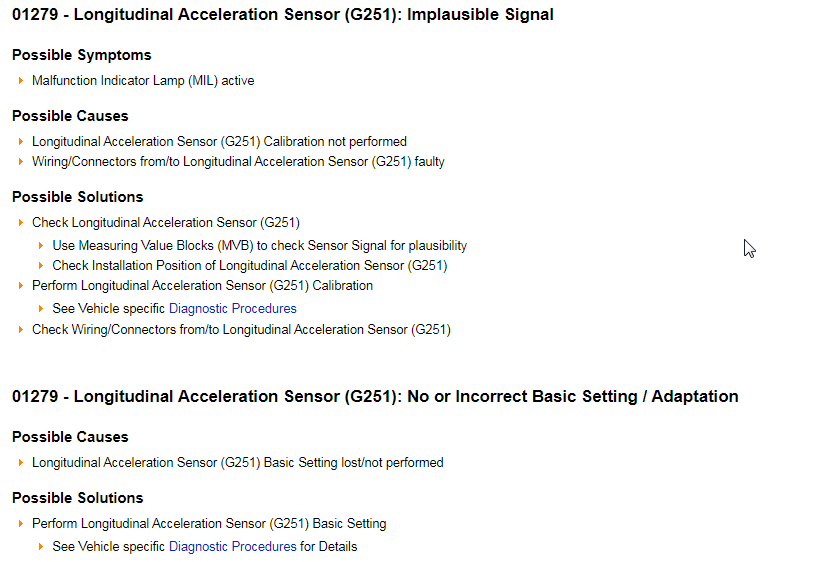Click the 'Basic Setting lost/not performed' text
Image resolution: width=832 pixels, height=562 pixels.
[x=237, y=463]
